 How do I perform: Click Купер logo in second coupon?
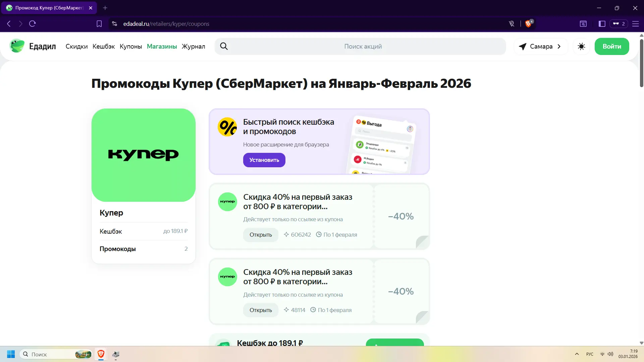(227, 277)
